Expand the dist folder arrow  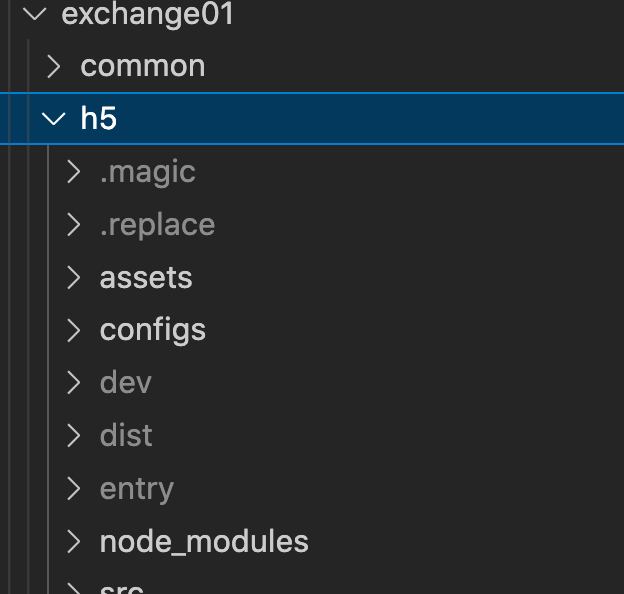[73, 436]
